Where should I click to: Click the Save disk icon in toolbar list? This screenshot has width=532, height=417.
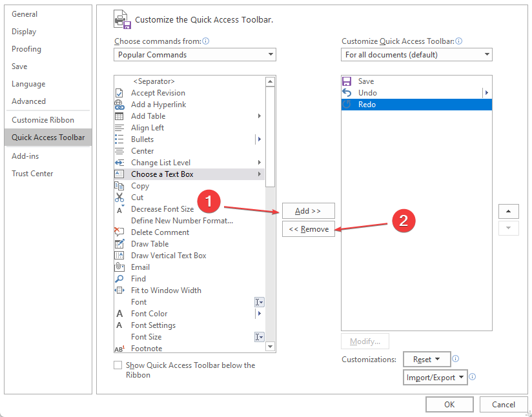[x=347, y=81]
